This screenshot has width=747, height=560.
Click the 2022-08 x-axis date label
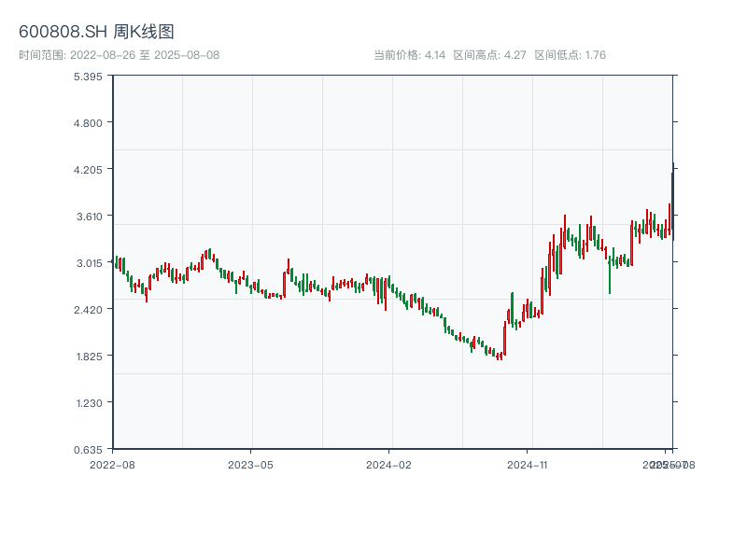coord(112,464)
